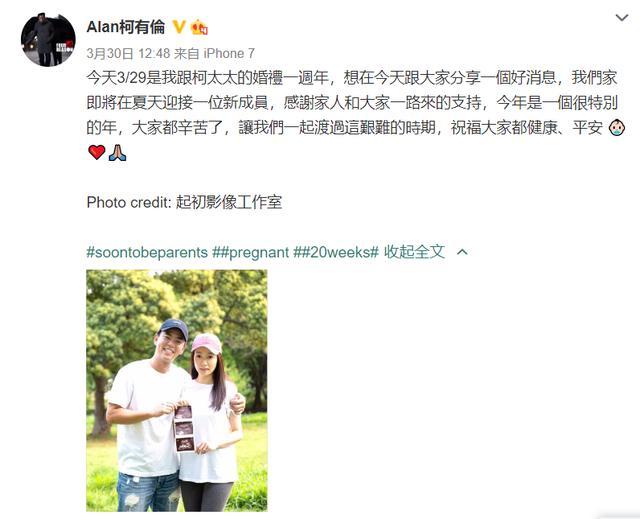Open the couple photo thumbnail
The height and width of the screenshot is (519, 640).
coord(177,390)
